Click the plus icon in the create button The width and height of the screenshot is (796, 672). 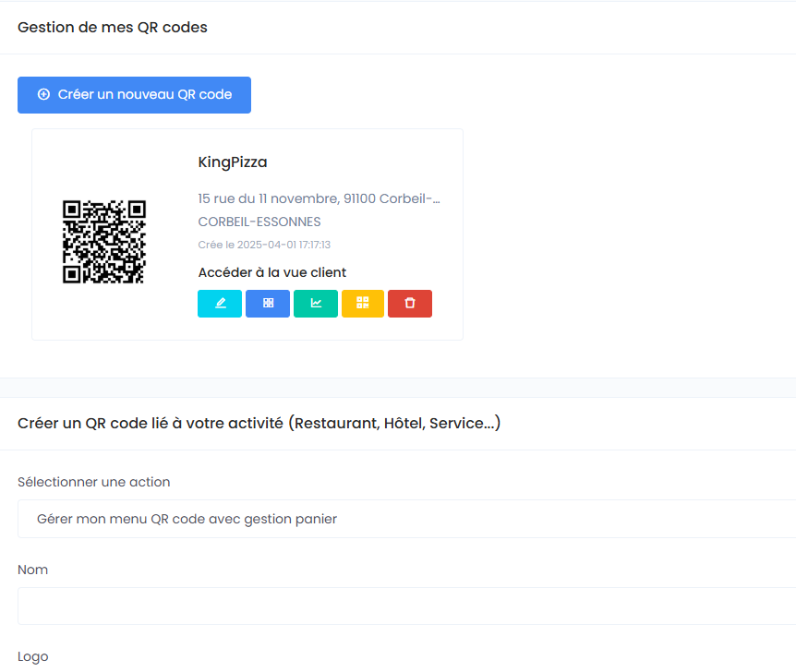click(x=43, y=95)
